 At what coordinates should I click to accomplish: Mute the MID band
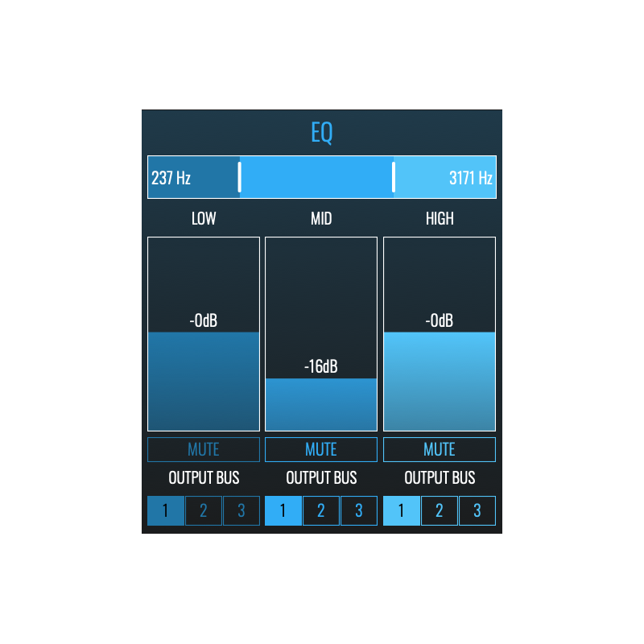coord(321,449)
